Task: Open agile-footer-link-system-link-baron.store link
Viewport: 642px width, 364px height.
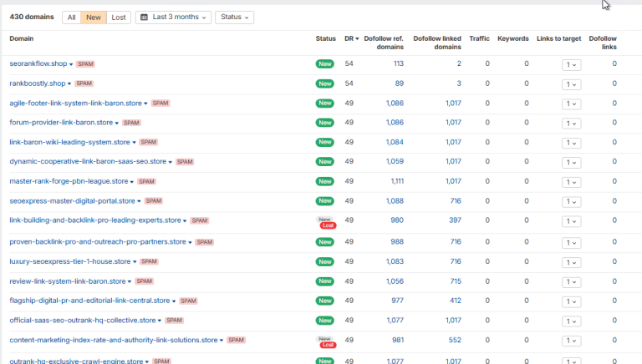Action: pos(75,103)
